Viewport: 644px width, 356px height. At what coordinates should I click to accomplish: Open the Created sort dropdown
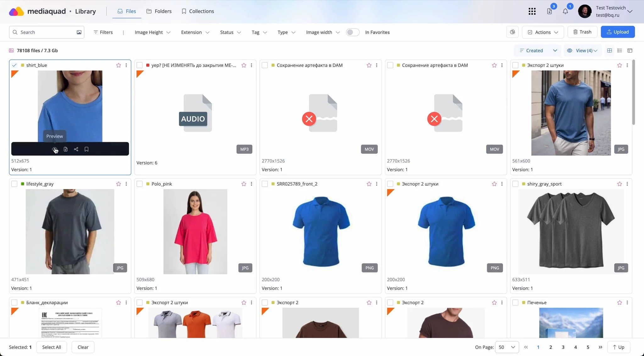tap(538, 50)
